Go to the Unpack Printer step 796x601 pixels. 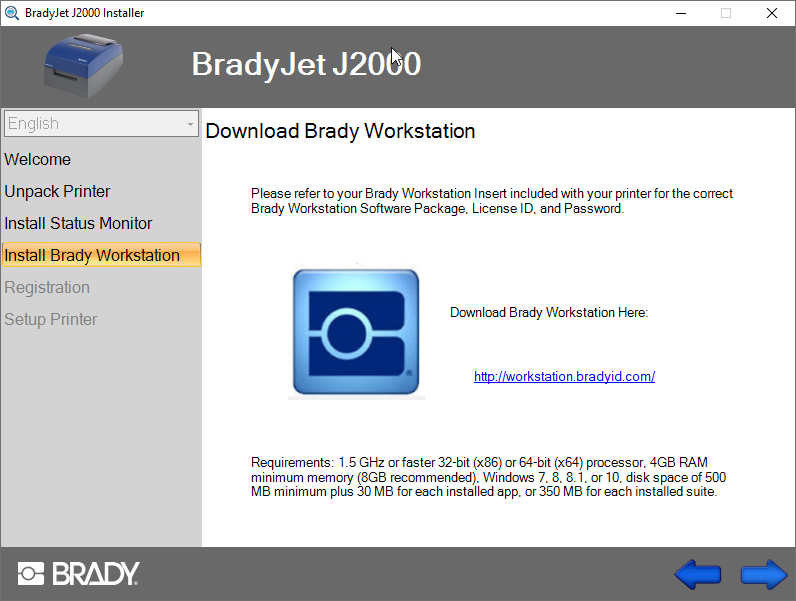pos(57,191)
